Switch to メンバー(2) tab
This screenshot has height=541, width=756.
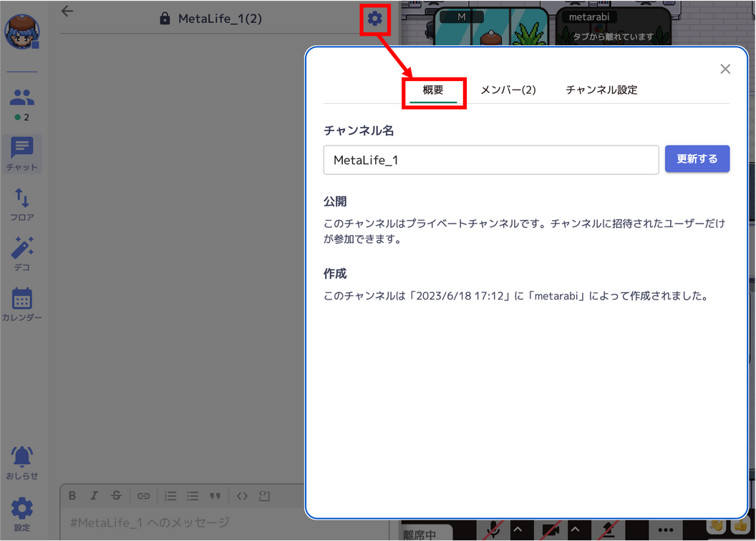(x=508, y=90)
